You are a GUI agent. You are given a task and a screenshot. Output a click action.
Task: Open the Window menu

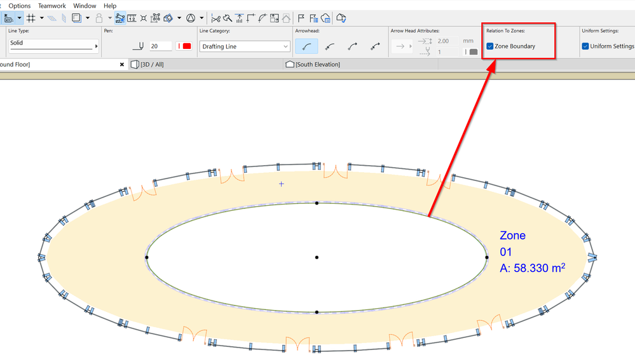point(85,6)
